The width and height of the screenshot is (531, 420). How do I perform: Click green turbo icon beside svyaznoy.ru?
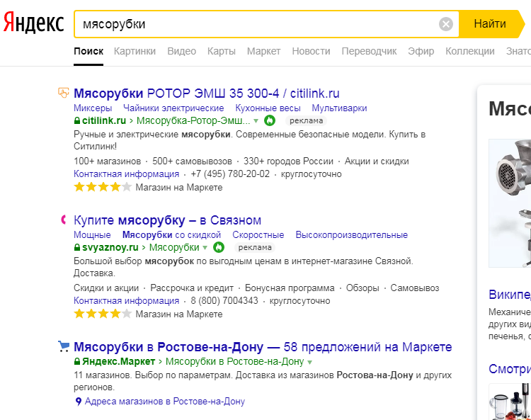219,247
